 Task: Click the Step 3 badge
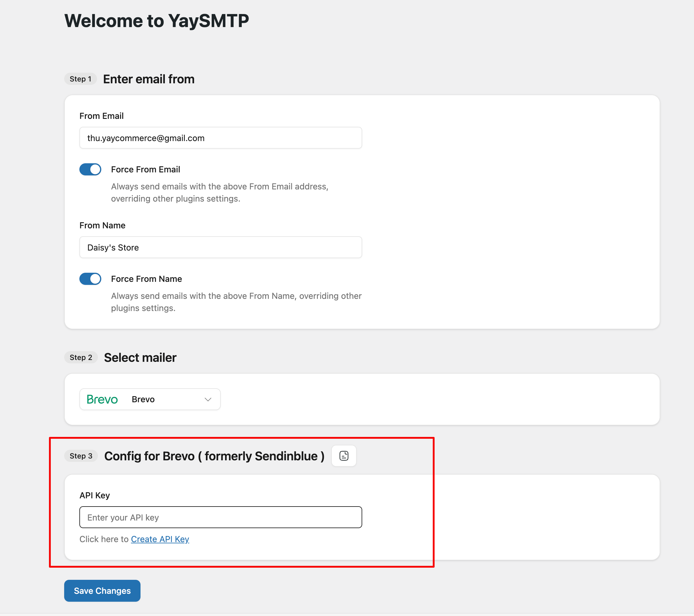(x=81, y=456)
